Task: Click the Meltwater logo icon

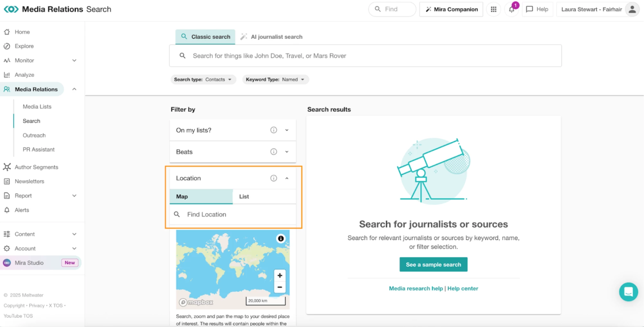Action: point(11,9)
